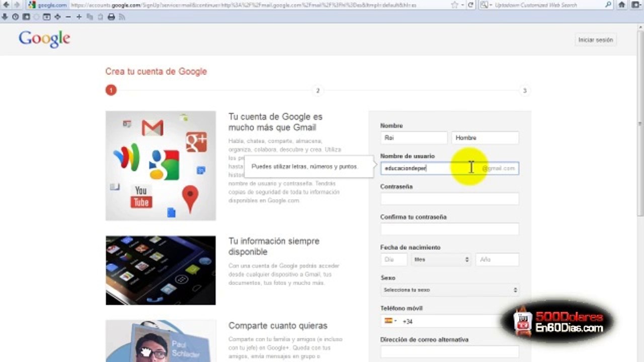Open the Selecciona tu sexo dropdown
The height and width of the screenshot is (362, 644).
[449, 290]
